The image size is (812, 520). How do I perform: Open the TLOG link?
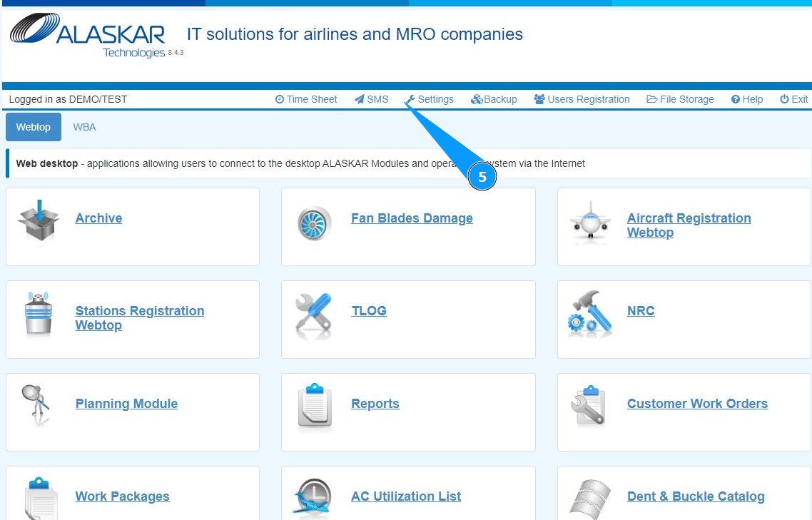369,311
